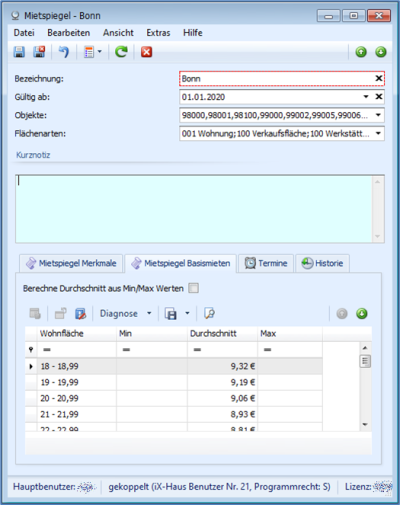Click the grid search magnifier icon
The width and height of the screenshot is (400, 505).
pyautogui.click(x=209, y=313)
